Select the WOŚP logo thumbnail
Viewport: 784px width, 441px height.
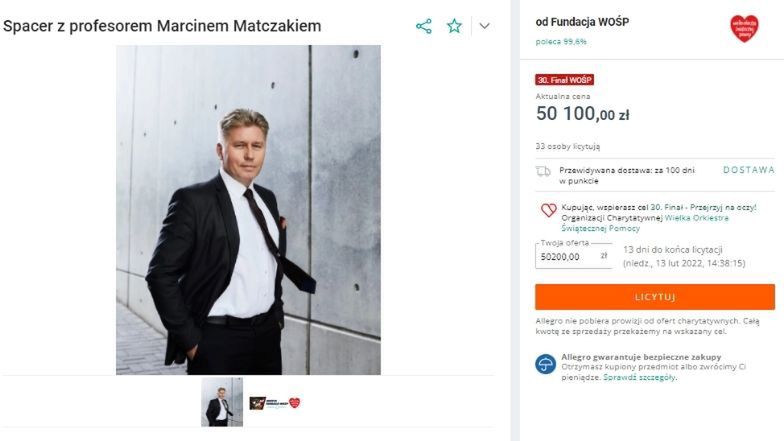pos(275,402)
